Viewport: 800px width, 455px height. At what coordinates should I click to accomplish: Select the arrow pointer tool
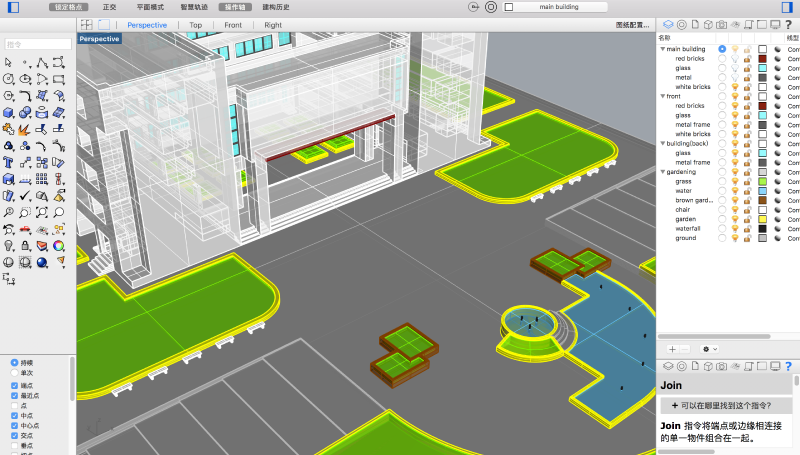9,62
